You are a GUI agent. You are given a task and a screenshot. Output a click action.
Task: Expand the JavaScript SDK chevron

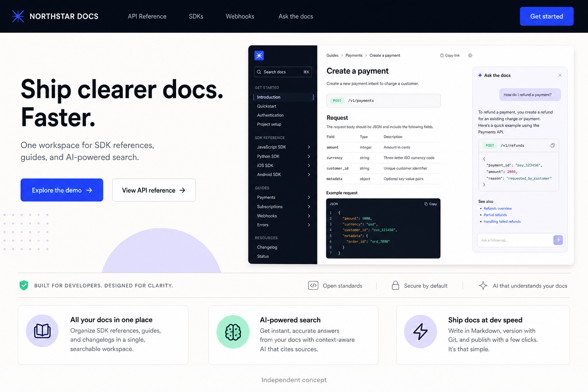(309, 147)
